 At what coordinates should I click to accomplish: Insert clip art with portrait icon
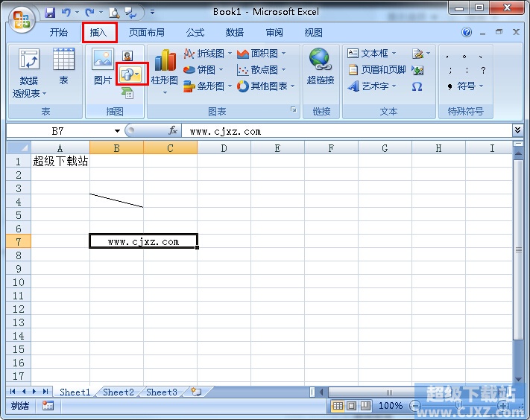point(127,55)
